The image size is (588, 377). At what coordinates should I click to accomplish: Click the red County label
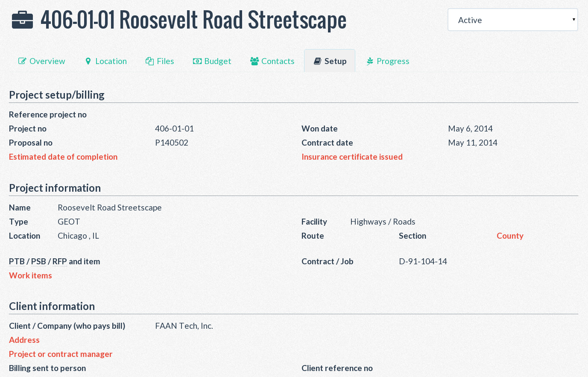click(510, 236)
